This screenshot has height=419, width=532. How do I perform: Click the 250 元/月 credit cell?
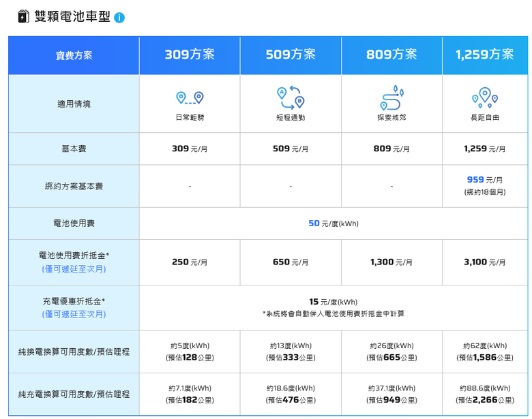tap(190, 262)
